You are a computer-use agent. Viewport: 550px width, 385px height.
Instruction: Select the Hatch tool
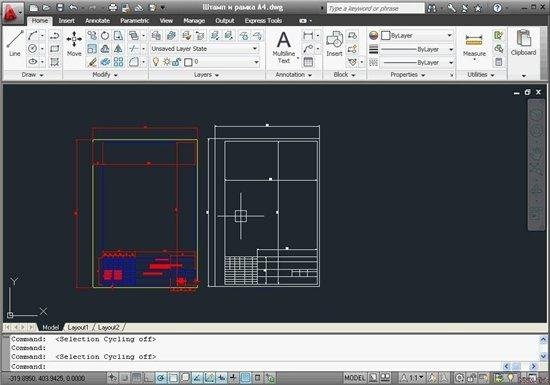click(x=54, y=62)
